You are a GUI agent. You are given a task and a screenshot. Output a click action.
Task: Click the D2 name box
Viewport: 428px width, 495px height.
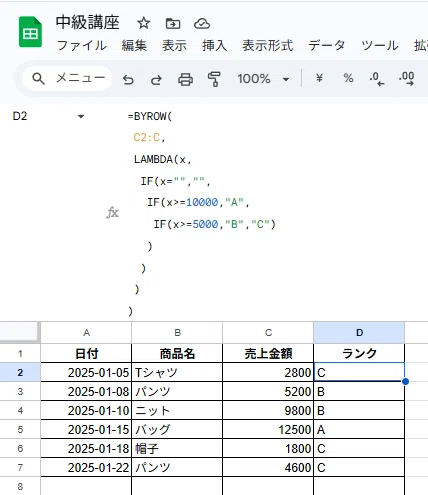pos(20,116)
